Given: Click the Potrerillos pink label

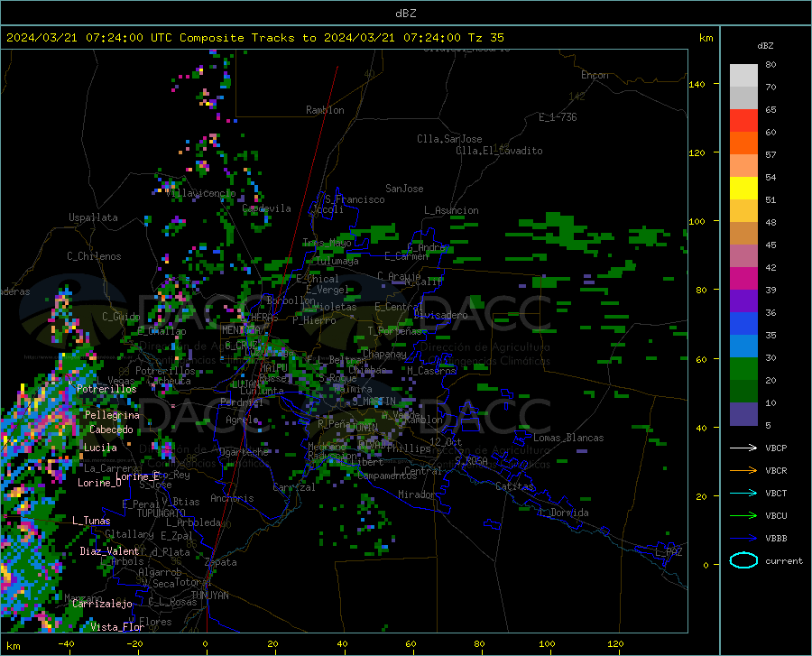Looking at the screenshot, I should pyautogui.click(x=106, y=389).
